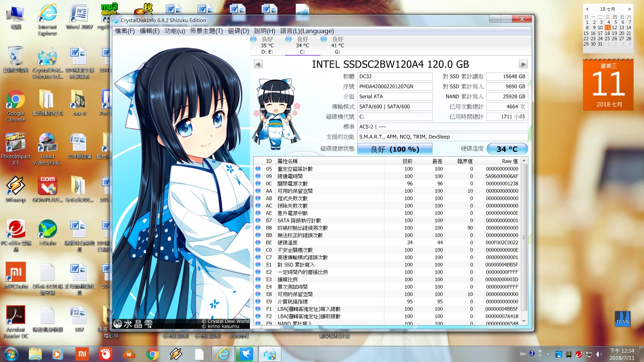
Task: Go to next month in calendar gadget
Action: click(x=629, y=9)
